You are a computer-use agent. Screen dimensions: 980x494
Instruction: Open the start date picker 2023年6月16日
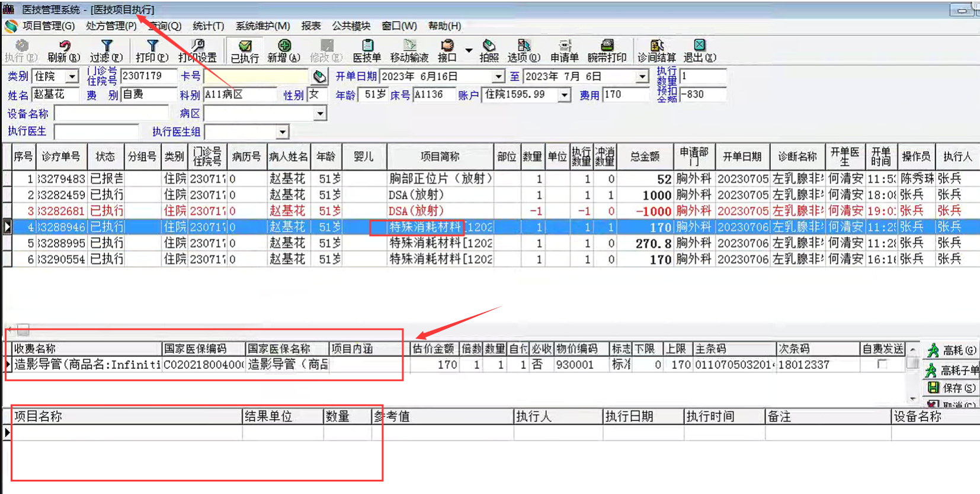click(498, 77)
